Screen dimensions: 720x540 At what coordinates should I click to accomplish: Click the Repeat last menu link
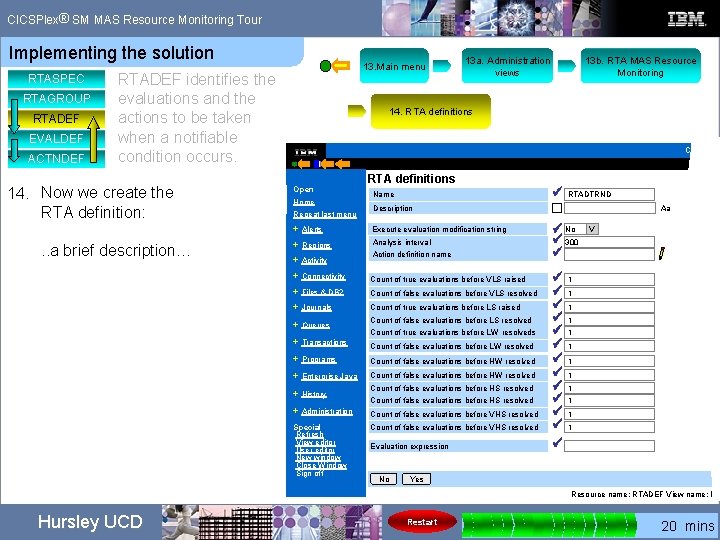[325, 214]
